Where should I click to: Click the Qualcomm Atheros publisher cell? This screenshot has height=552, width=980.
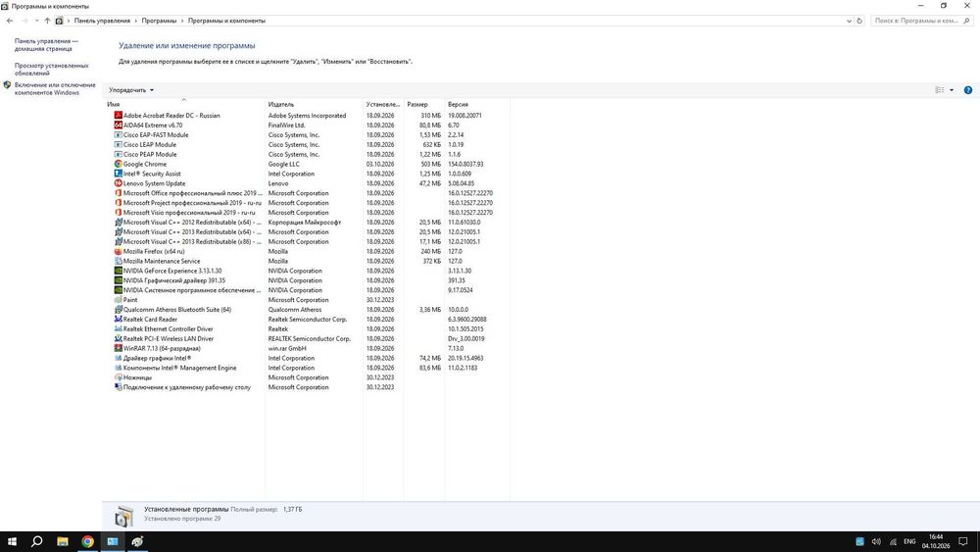pyautogui.click(x=295, y=310)
